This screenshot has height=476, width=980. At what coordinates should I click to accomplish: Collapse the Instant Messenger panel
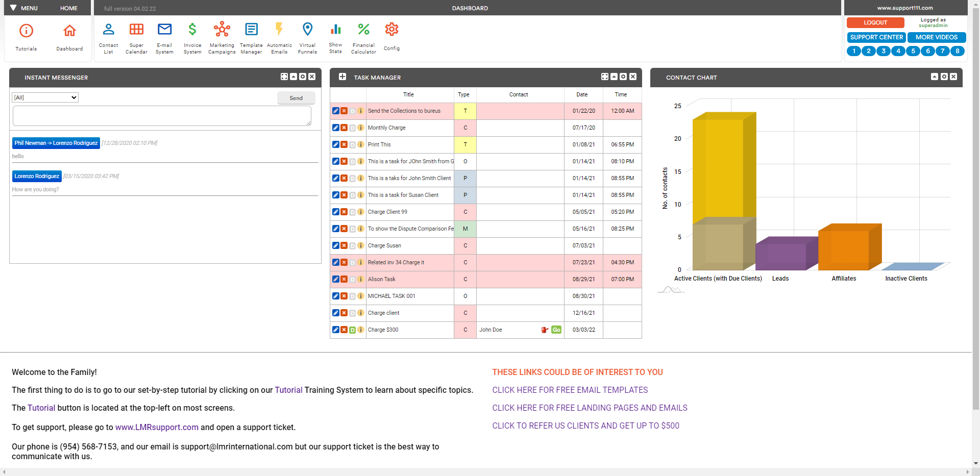293,77
